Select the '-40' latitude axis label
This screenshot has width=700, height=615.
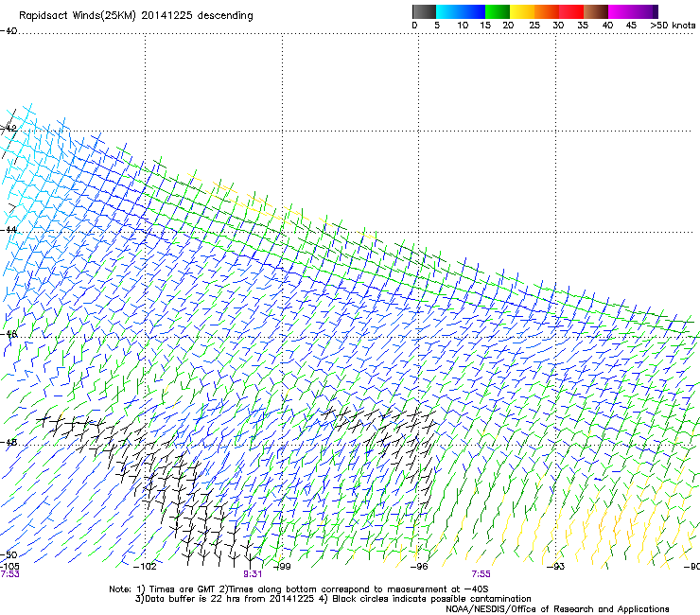point(9,31)
